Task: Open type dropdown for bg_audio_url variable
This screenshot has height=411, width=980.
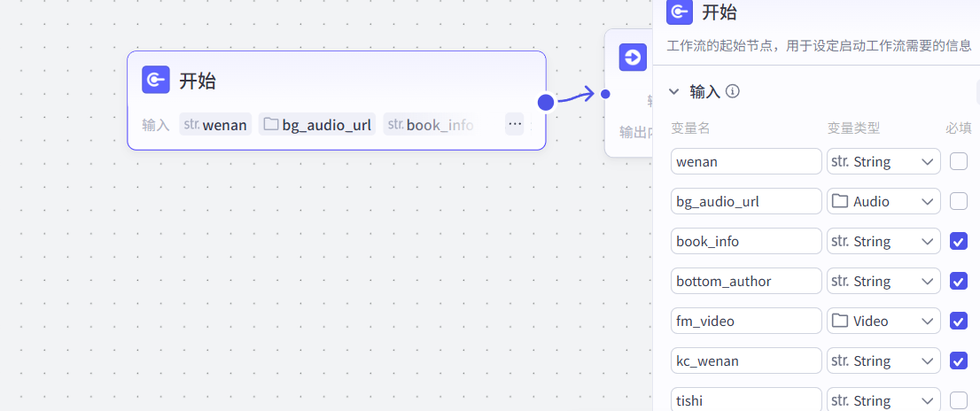Action: (883, 201)
